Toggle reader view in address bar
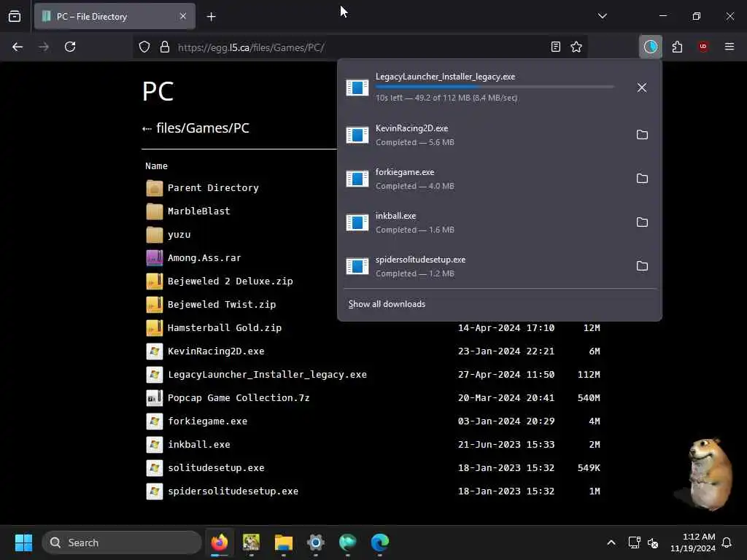 pyautogui.click(x=555, y=47)
